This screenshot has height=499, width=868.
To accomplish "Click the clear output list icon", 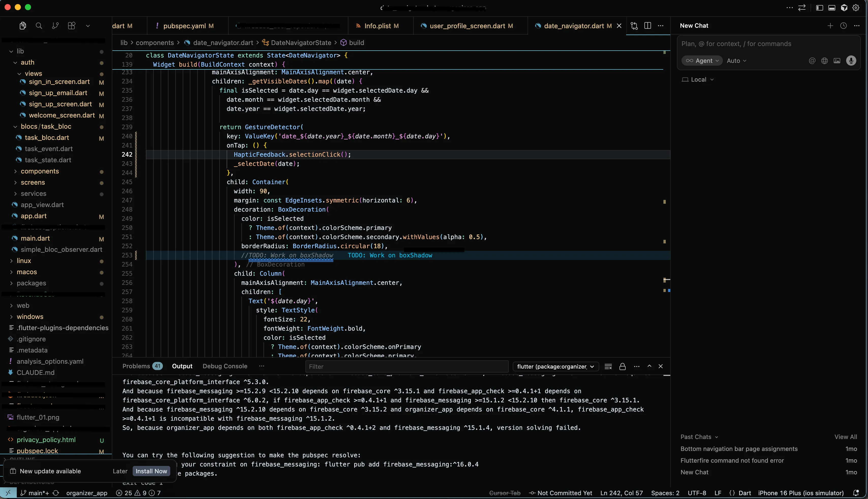I will [x=608, y=366].
